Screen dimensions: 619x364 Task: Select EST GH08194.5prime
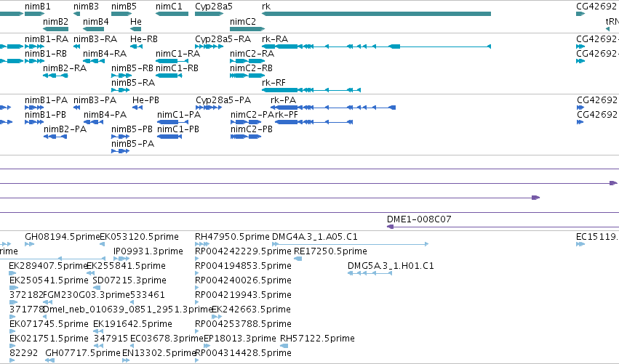tap(30, 244)
